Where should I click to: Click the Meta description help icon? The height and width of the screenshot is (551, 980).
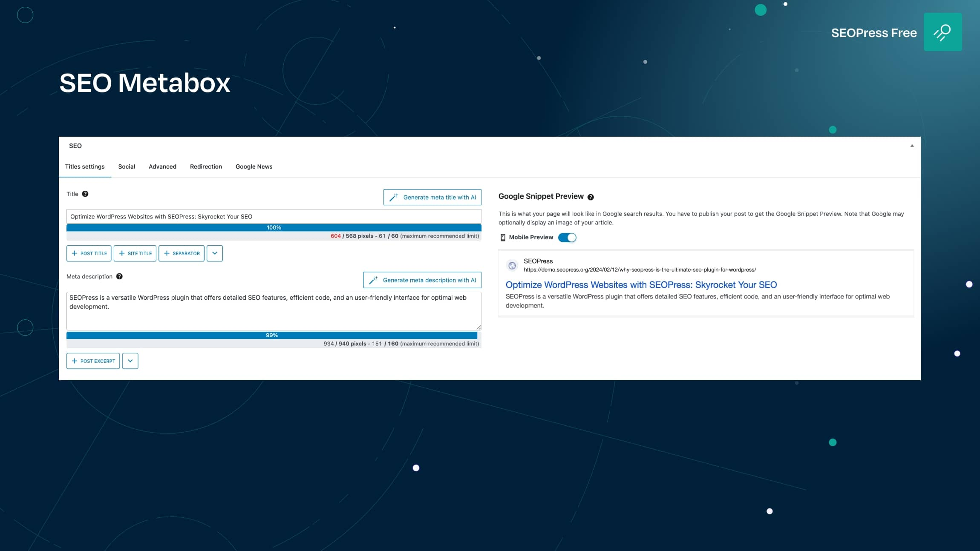[x=119, y=276]
